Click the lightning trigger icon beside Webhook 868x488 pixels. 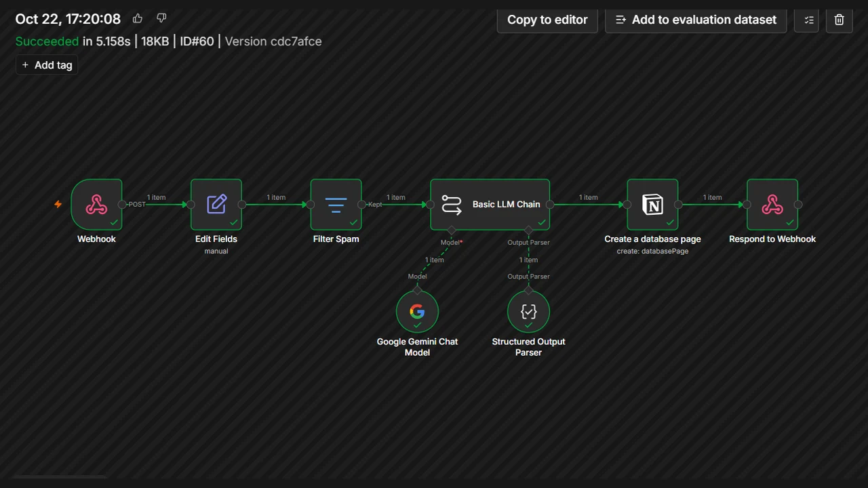pyautogui.click(x=58, y=204)
